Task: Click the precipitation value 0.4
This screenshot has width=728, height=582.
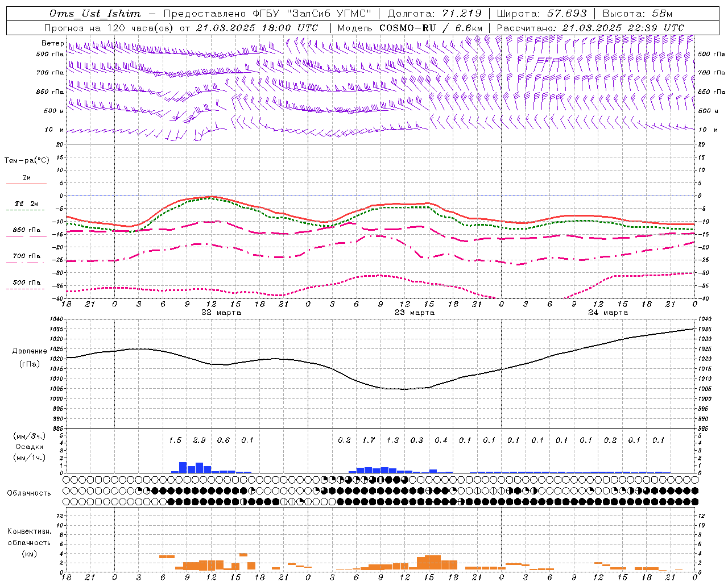Action: 441,440
